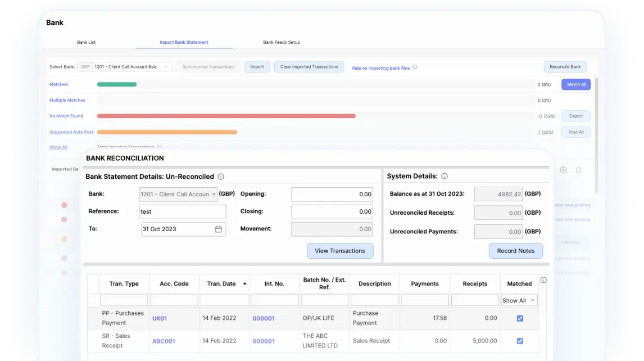
Task: Click OP/UK LIFE batch reference cell
Action: pyautogui.click(x=318, y=318)
